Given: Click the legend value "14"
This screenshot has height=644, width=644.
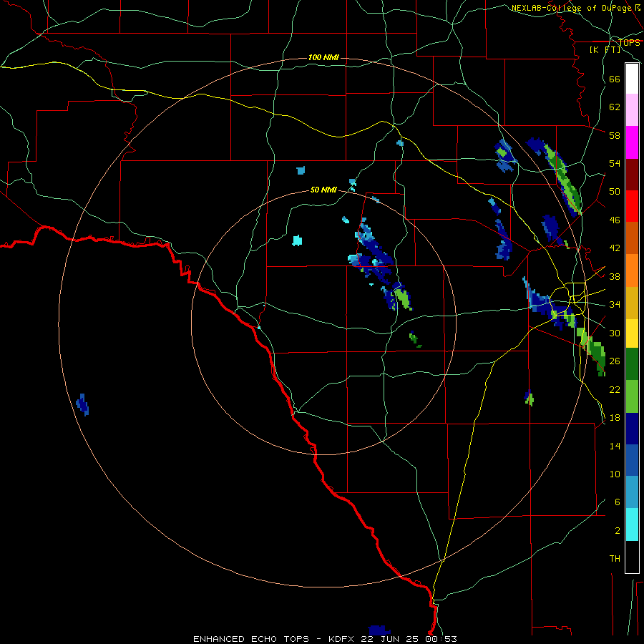Looking at the screenshot, I should click(615, 446).
